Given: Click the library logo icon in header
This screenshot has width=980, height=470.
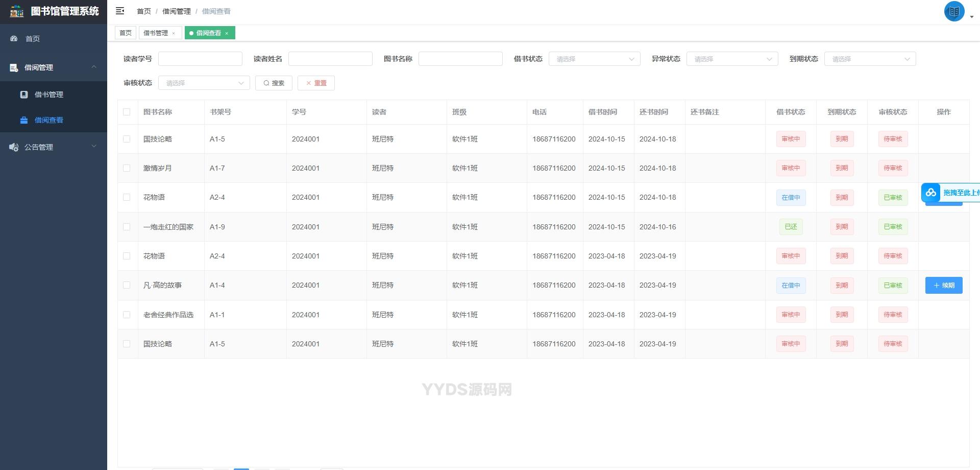Looking at the screenshot, I should click(x=17, y=11).
